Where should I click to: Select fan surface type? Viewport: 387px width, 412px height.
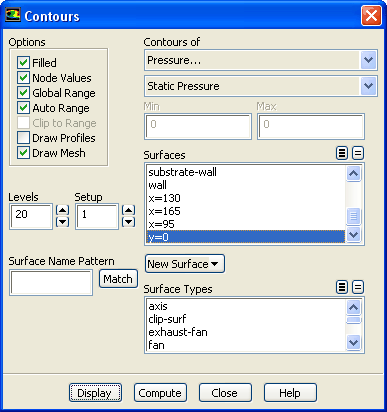click(x=246, y=345)
